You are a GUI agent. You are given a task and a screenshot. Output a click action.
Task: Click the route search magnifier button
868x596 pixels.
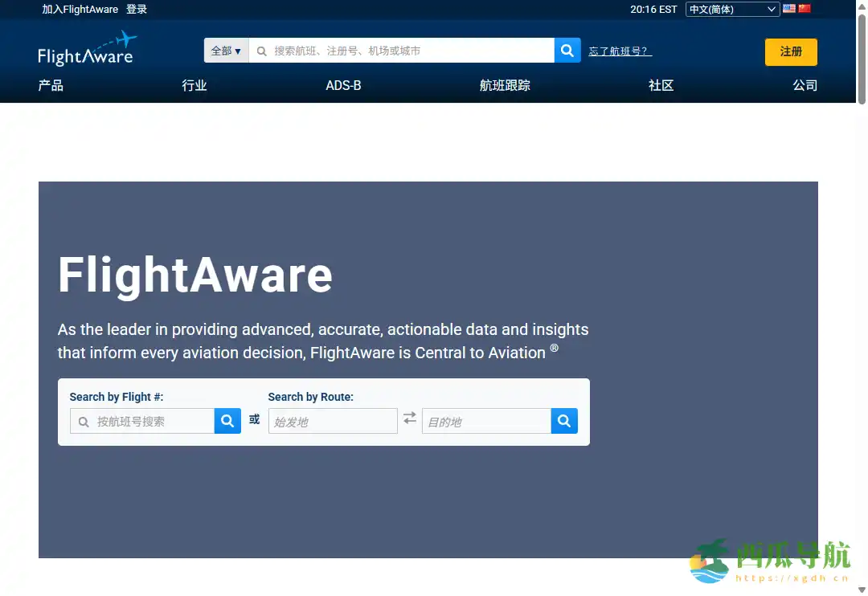pos(563,420)
